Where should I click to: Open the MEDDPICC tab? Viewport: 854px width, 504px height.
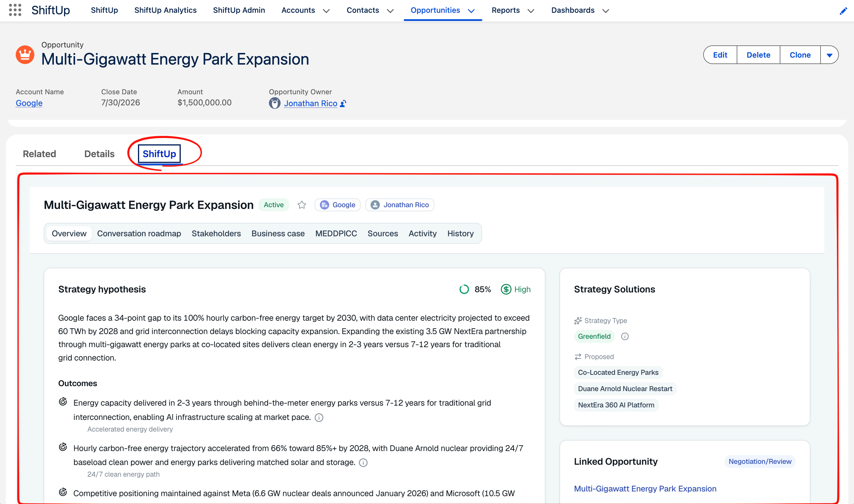(x=336, y=233)
